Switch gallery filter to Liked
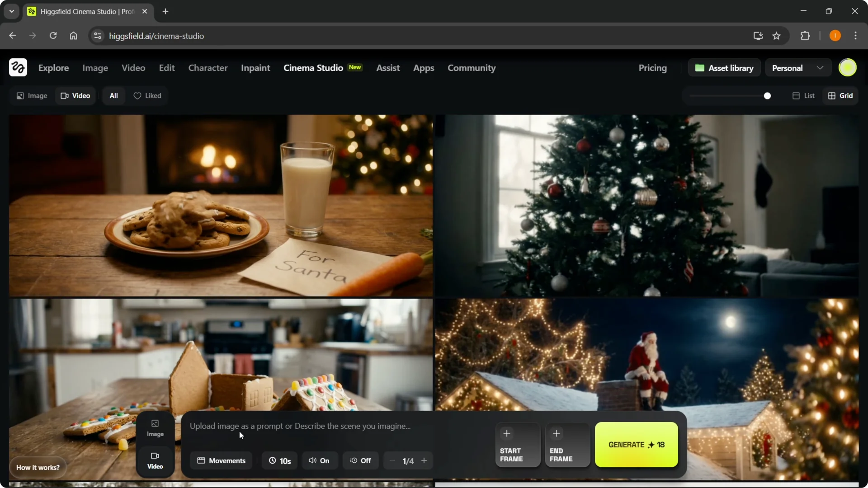The width and height of the screenshot is (868, 488). (147, 95)
